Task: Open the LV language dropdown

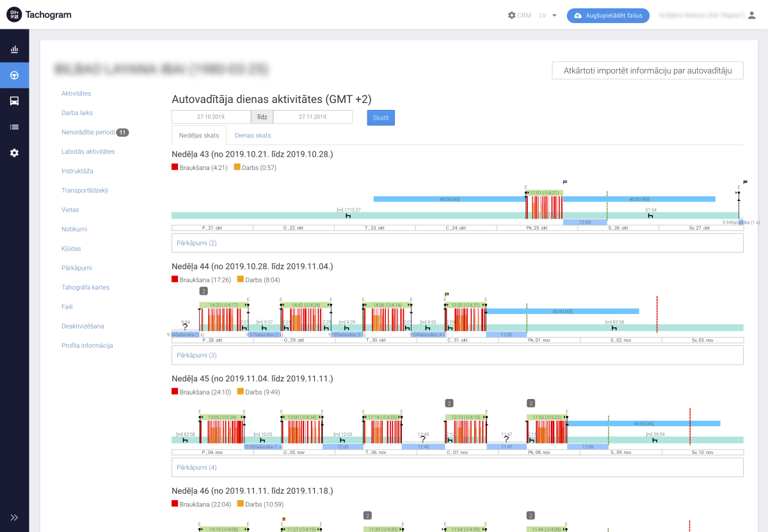Action: click(x=548, y=15)
